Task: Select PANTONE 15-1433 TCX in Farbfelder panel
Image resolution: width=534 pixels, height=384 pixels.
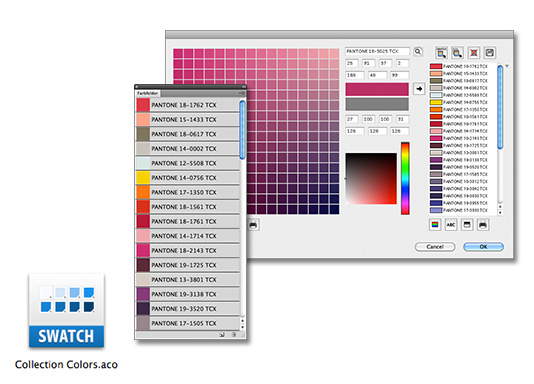Action: tap(188, 119)
